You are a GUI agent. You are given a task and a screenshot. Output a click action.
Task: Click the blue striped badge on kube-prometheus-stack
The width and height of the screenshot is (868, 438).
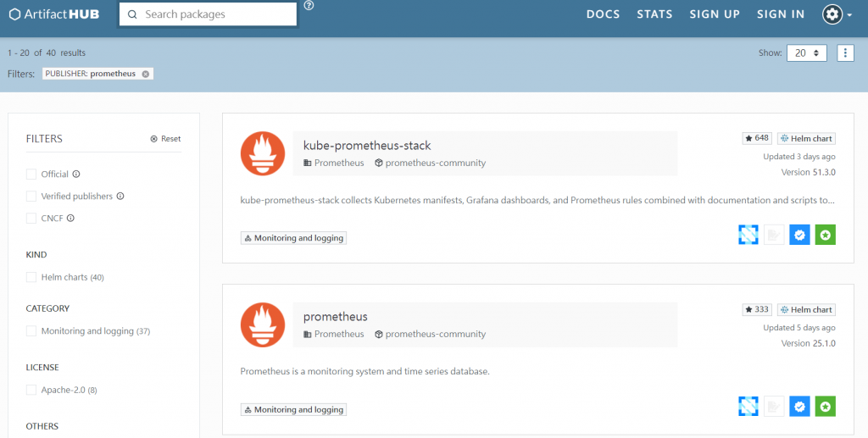coord(748,235)
